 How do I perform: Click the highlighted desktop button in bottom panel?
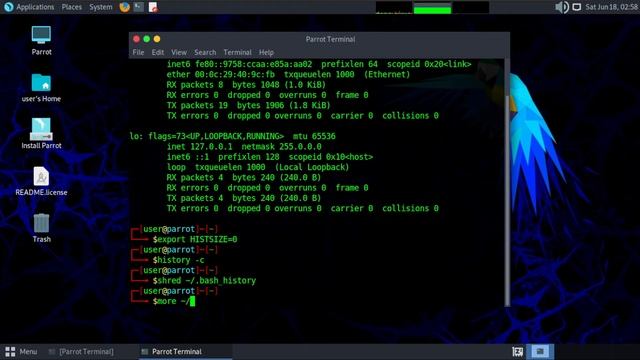click(540, 351)
